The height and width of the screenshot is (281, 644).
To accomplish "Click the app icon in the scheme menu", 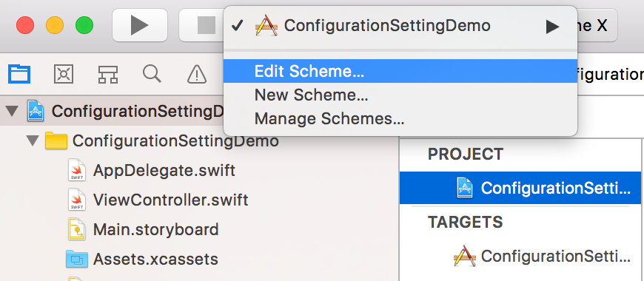I will tap(266, 25).
